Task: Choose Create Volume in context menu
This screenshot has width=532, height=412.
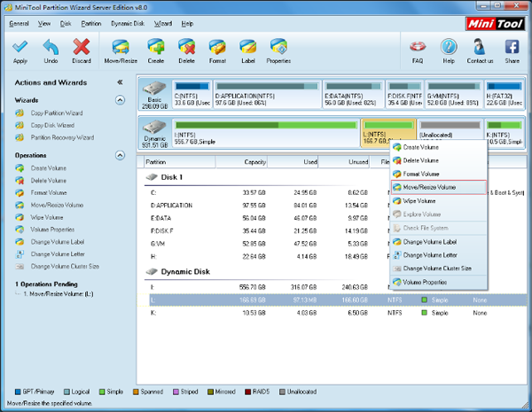Action: [x=439, y=147]
